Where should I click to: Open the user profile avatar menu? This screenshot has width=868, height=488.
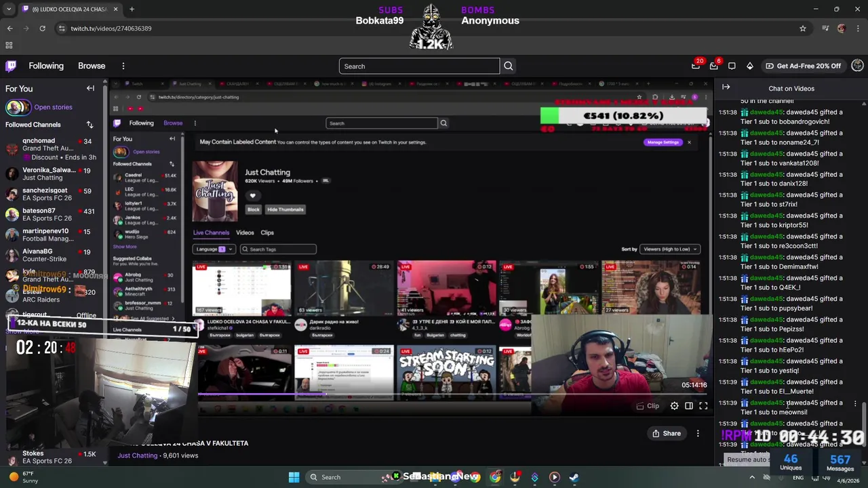click(857, 66)
